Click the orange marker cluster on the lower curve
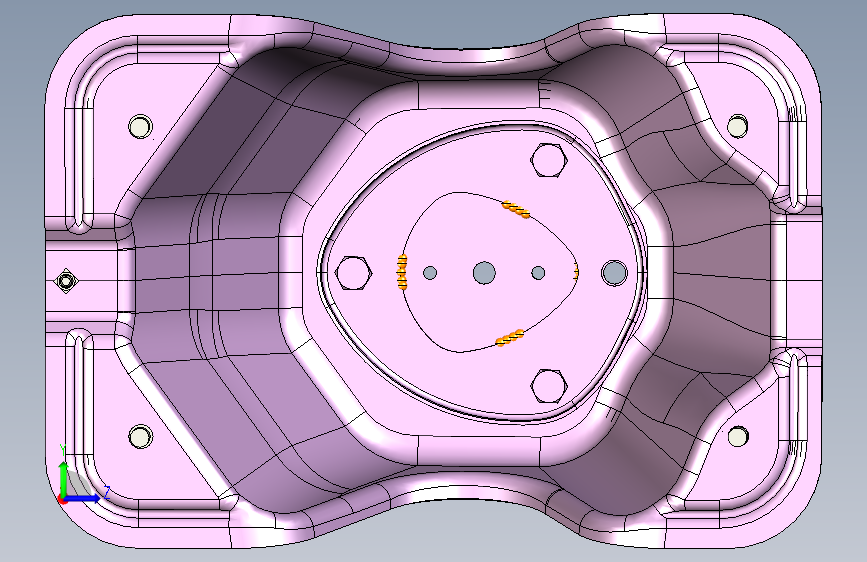 pyautogui.click(x=510, y=337)
